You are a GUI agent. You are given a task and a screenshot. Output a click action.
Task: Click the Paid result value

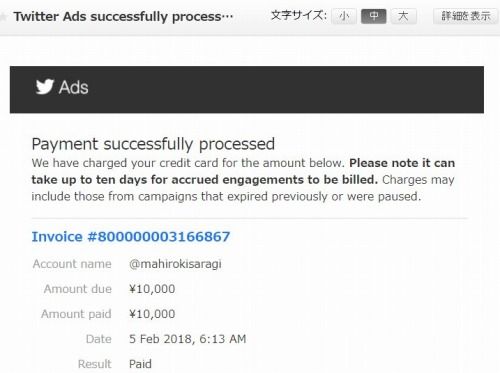[x=140, y=364]
